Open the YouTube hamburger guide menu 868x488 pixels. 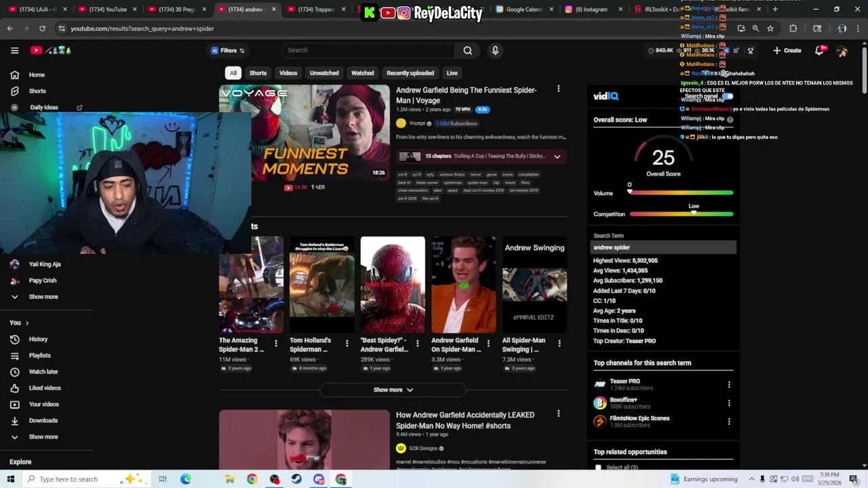[14, 50]
